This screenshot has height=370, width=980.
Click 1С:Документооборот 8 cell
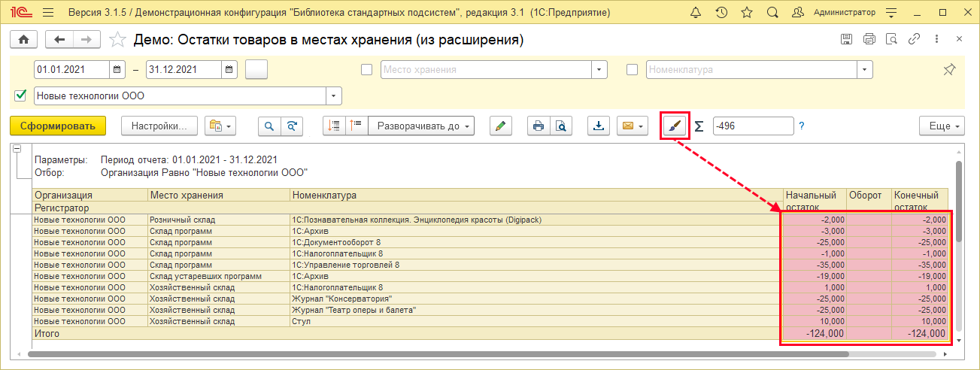[x=536, y=242]
